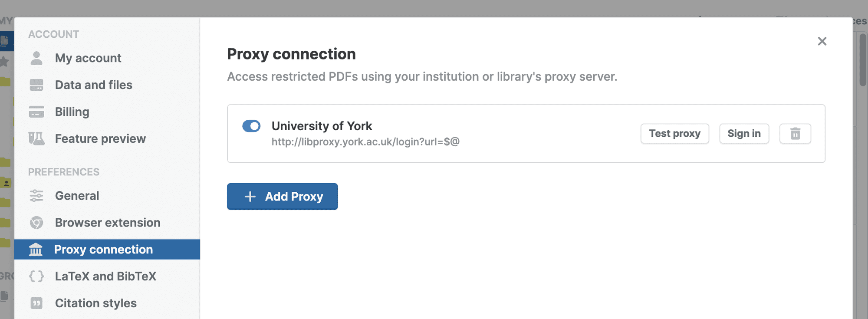The height and width of the screenshot is (319, 868).
Task: Select the General preferences section
Action: click(77, 196)
